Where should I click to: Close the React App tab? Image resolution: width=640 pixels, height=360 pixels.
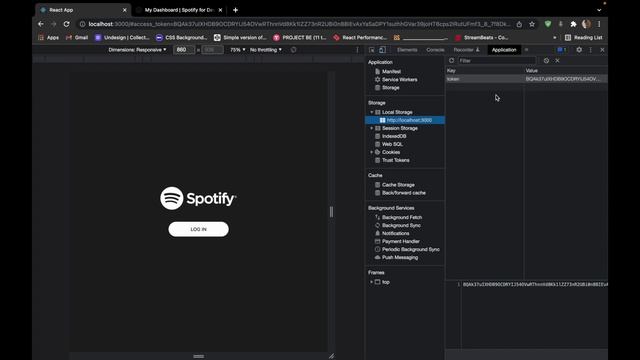124,10
